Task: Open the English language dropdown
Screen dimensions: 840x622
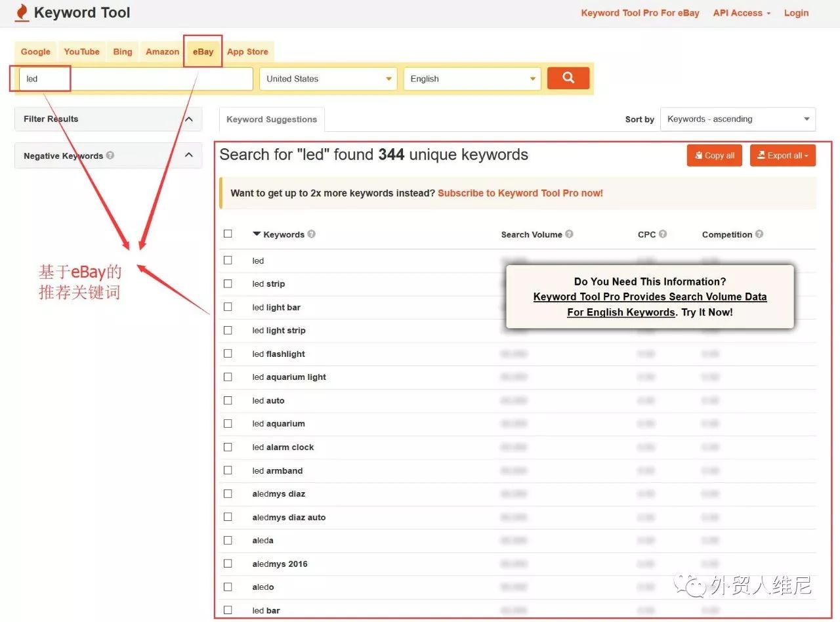Action: click(472, 79)
